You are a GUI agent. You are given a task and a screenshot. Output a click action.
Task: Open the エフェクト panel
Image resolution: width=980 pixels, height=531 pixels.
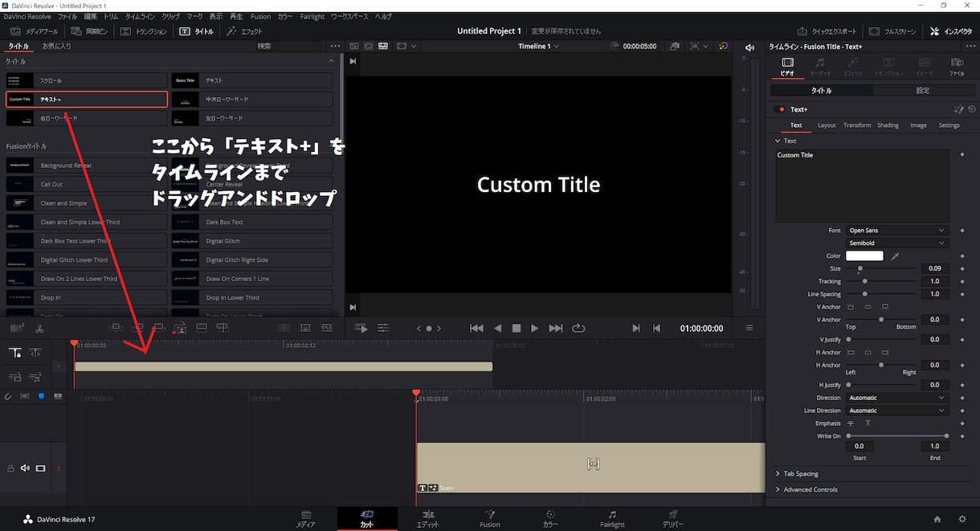tap(244, 31)
